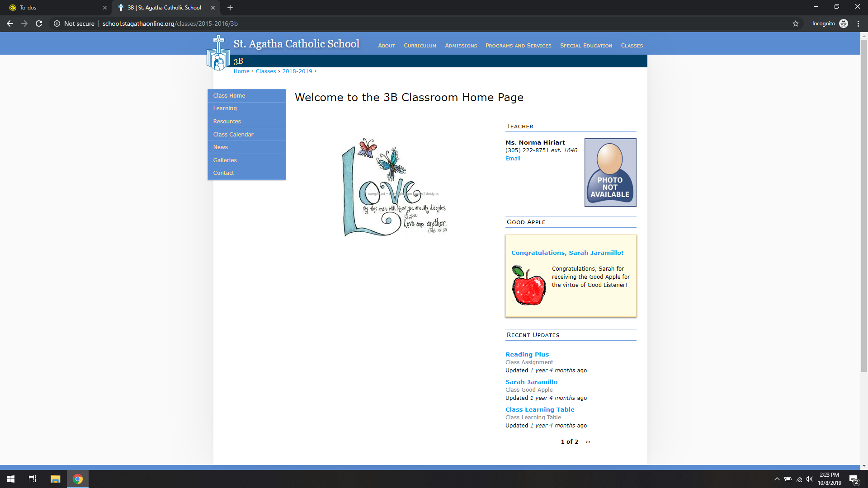The height and width of the screenshot is (488, 868).
Task: Click the teacher photo placeholder thumbnail
Action: [610, 173]
